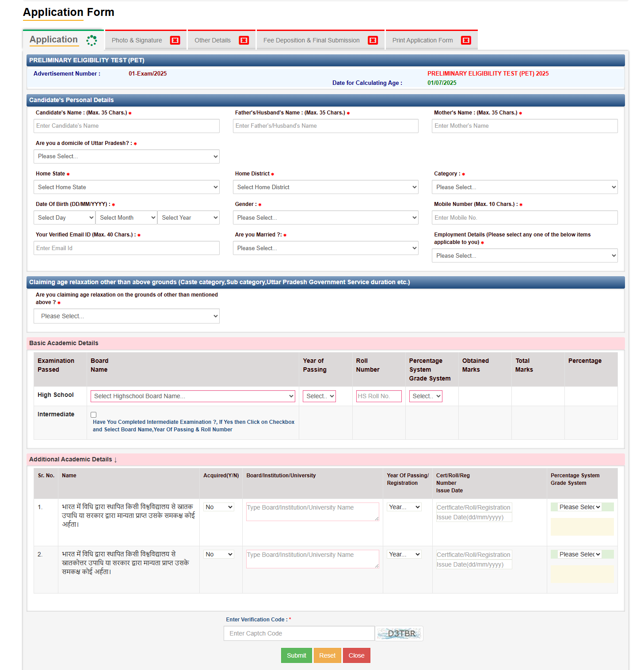Click the green loading spinner icon on Application tab

(91, 40)
